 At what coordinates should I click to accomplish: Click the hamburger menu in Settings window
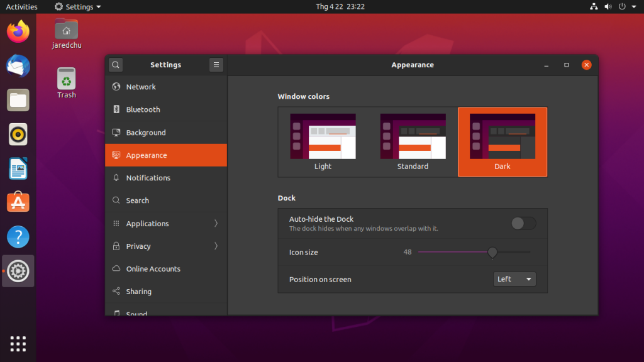216,64
